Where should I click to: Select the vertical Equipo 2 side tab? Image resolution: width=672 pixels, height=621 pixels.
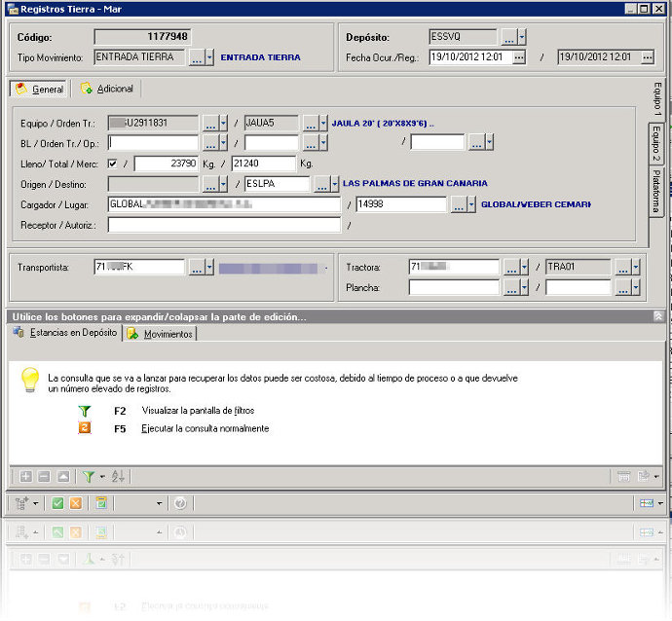pyautogui.click(x=656, y=143)
